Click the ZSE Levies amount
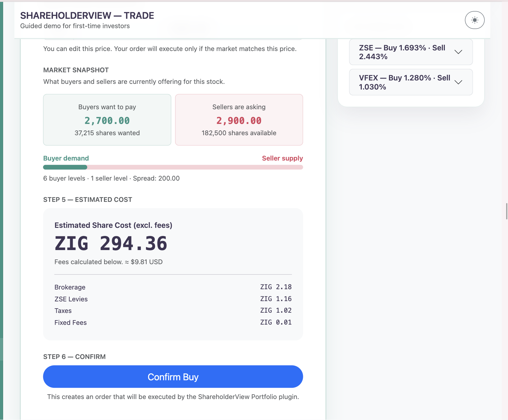508x420 pixels. click(x=276, y=299)
